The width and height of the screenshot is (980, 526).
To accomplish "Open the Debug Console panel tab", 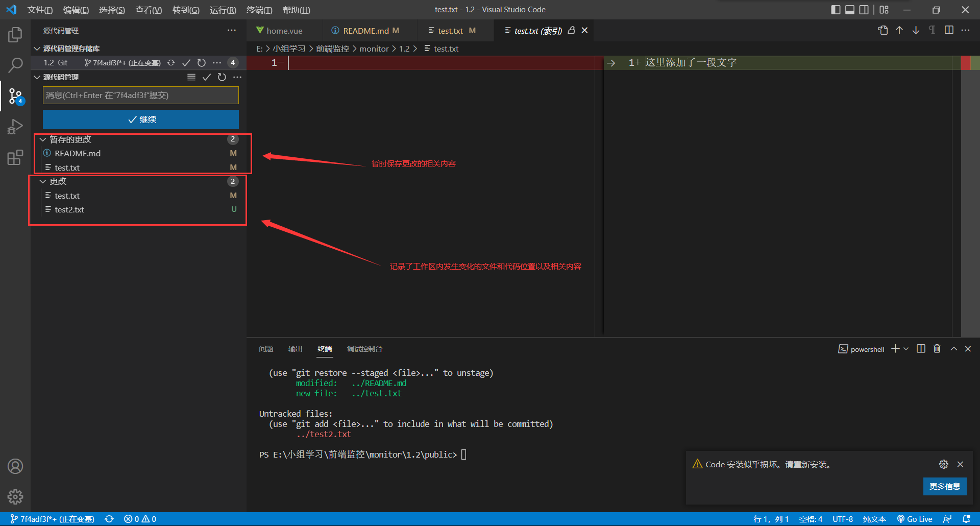I will pyautogui.click(x=364, y=349).
